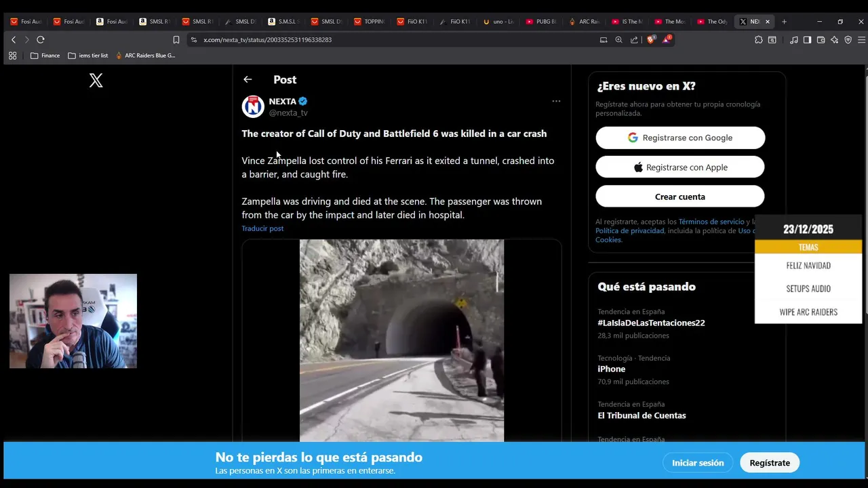
Task: Switch to the ARC Raiders tab
Action: (x=584, y=22)
